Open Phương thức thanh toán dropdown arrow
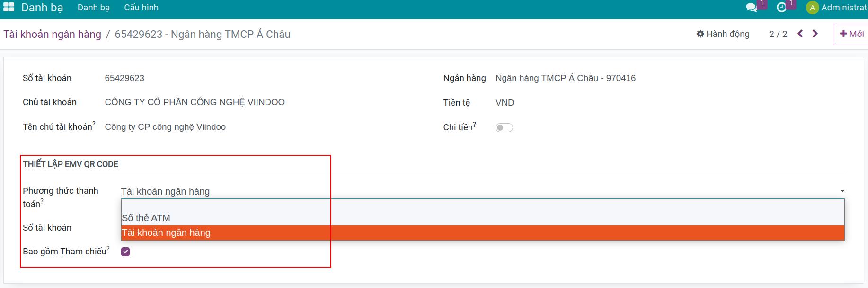The width and height of the screenshot is (868, 288). click(842, 191)
